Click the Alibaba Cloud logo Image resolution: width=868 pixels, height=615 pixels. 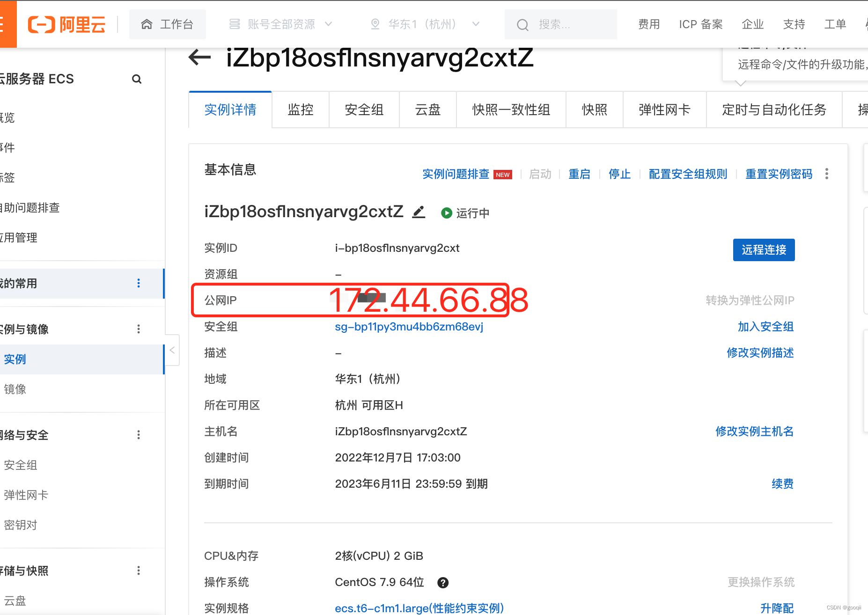coord(66,24)
